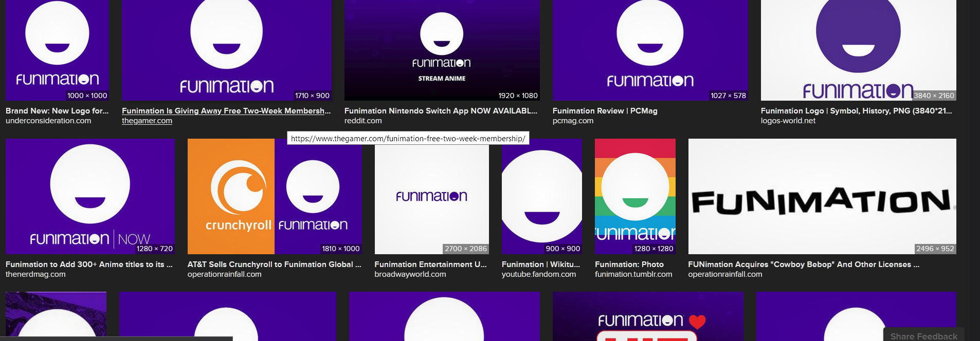This screenshot has height=341, width=980.
Task: Select the white-background Funimation wordmark thumbnail
Action: 432,196
